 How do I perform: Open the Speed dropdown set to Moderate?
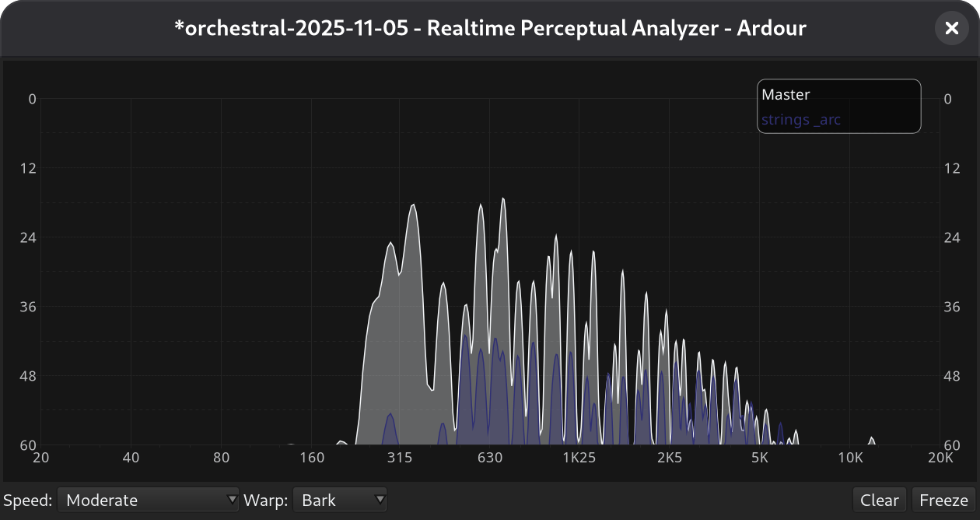click(x=149, y=500)
